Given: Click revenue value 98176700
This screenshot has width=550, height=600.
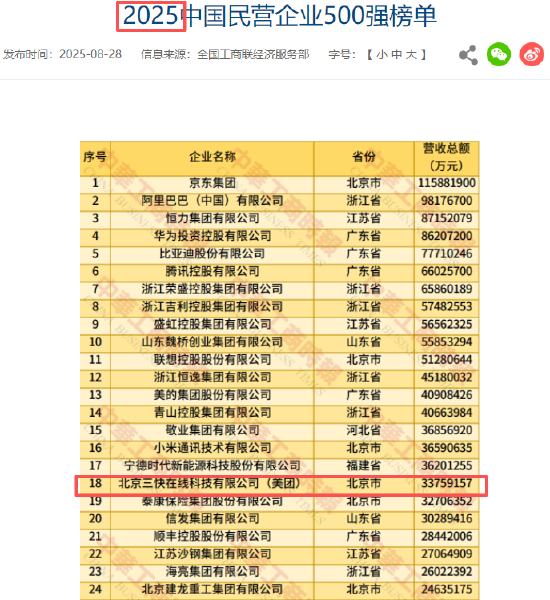Looking at the screenshot, I should tap(447, 201).
